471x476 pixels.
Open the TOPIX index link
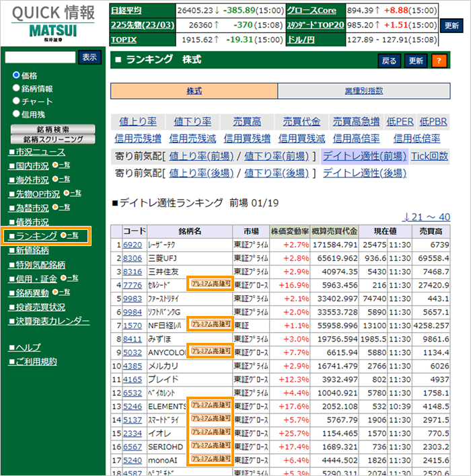(124, 40)
